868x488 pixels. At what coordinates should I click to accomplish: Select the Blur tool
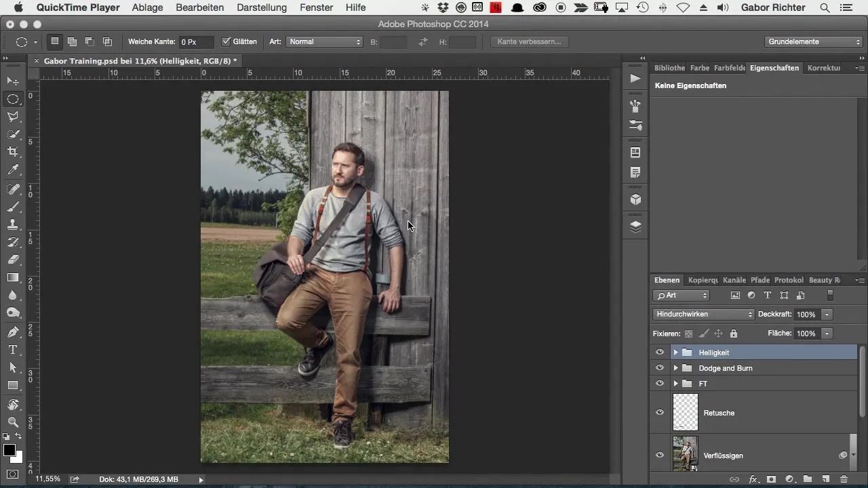coord(13,295)
